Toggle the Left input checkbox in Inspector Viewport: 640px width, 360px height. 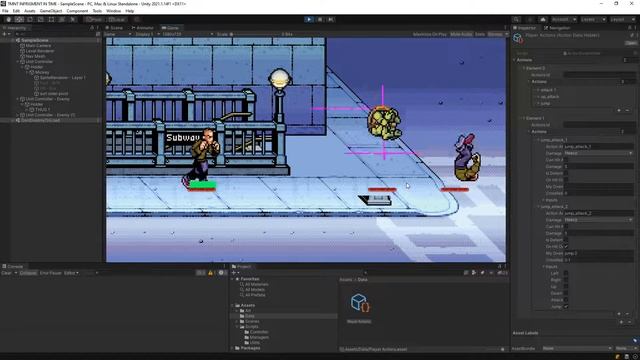tap(566, 273)
